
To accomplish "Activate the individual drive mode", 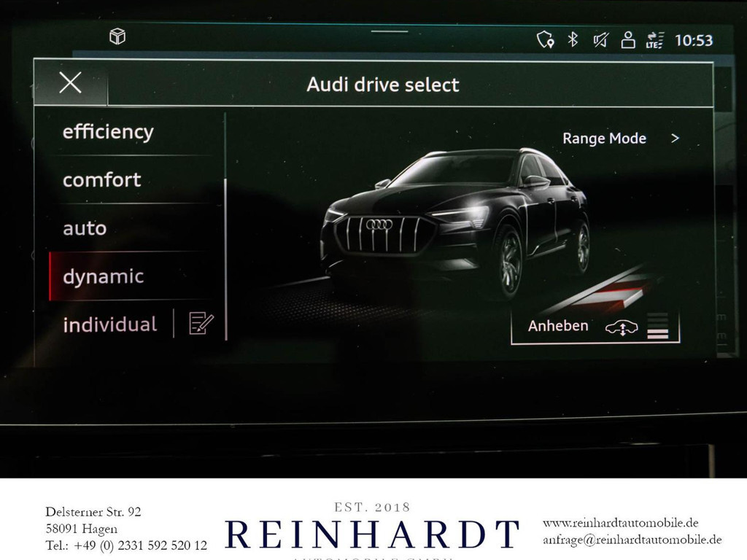I will (109, 324).
